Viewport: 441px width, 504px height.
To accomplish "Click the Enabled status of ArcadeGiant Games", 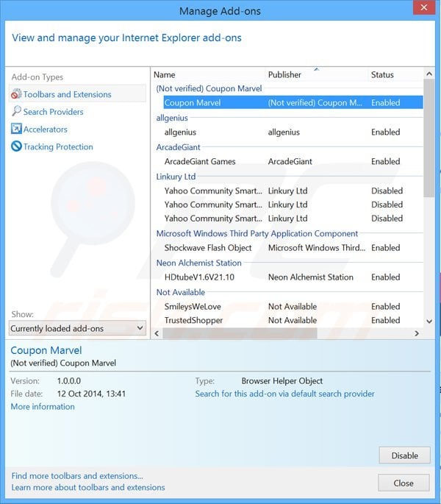I will pyautogui.click(x=385, y=161).
